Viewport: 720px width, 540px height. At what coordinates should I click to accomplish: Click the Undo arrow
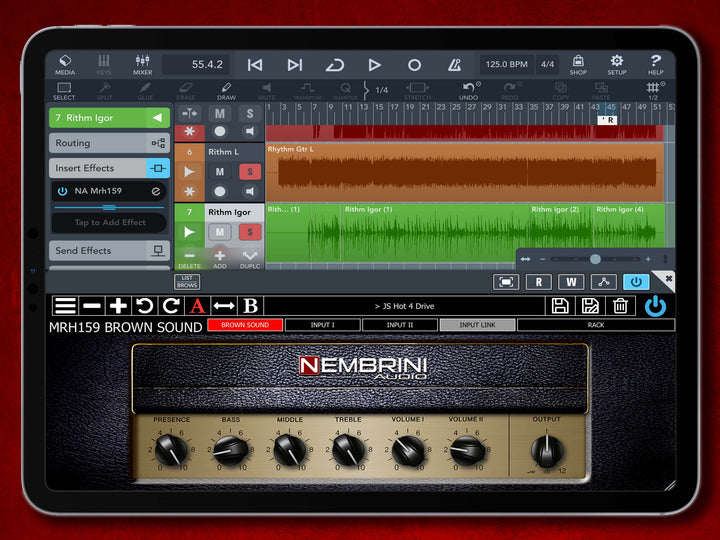(469, 91)
